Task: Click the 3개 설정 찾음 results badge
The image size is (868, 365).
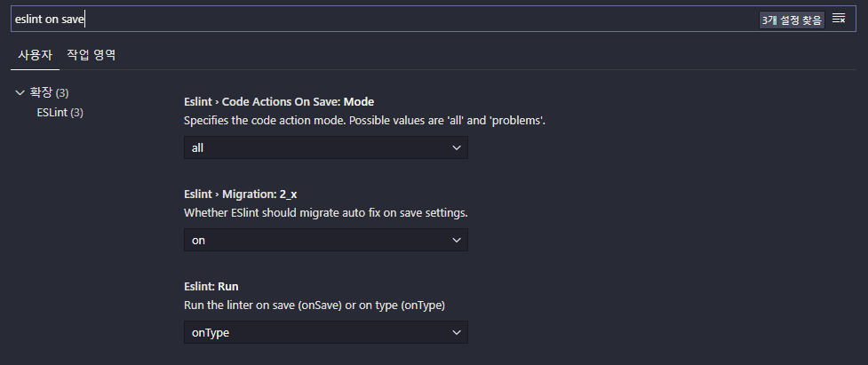Action: 792,20
